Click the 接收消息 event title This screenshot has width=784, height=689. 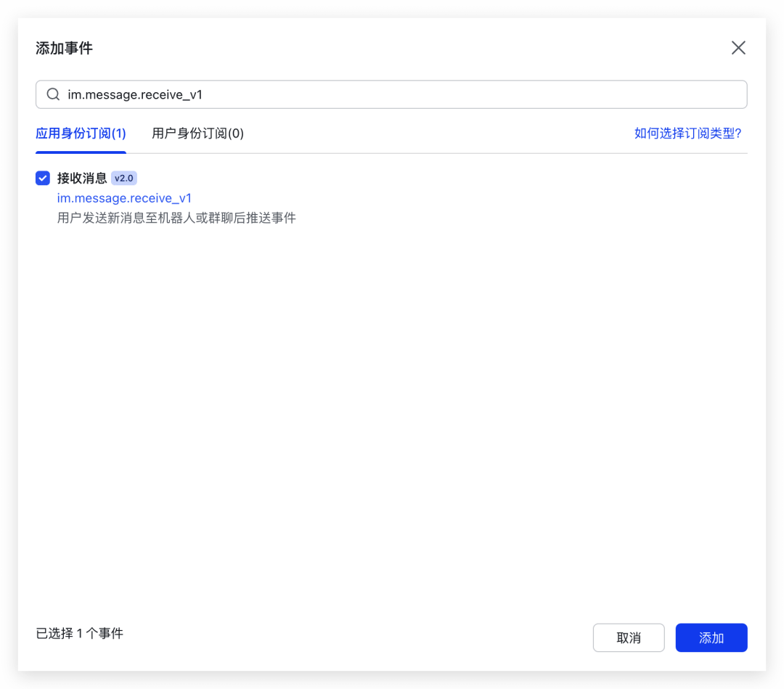82,178
